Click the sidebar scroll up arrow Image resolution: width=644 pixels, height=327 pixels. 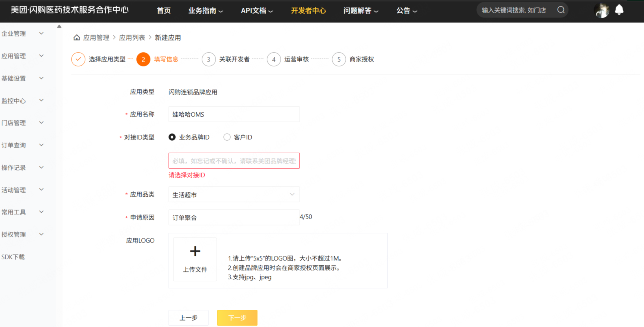[59, 27]
